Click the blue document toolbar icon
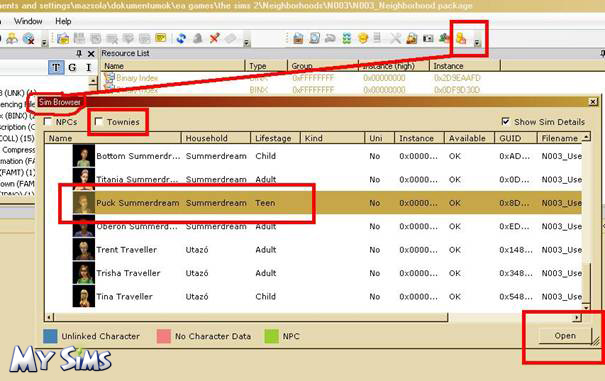Viewport: 605px width, 381px height. 314,38
